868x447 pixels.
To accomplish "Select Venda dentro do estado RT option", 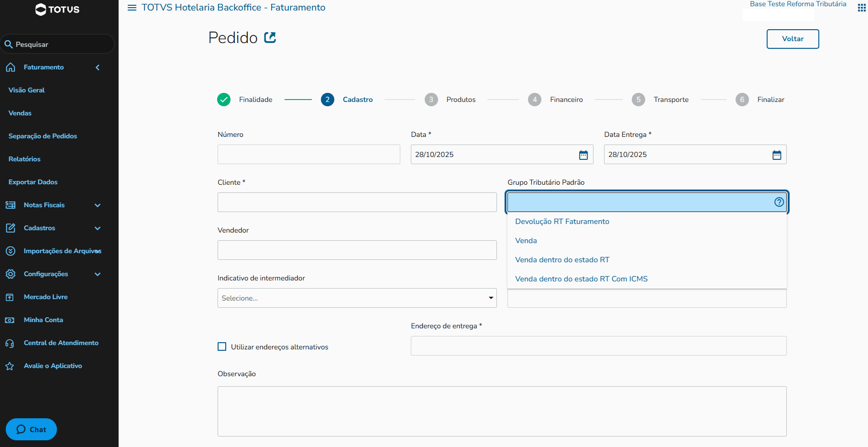I will (x=562, y=260).
